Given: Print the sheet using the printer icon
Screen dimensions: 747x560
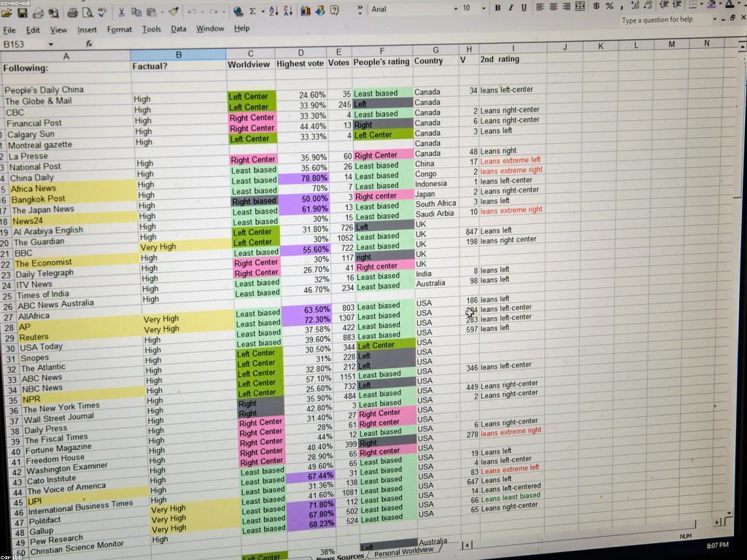Looking at the screenshot, I should (72, 13).
